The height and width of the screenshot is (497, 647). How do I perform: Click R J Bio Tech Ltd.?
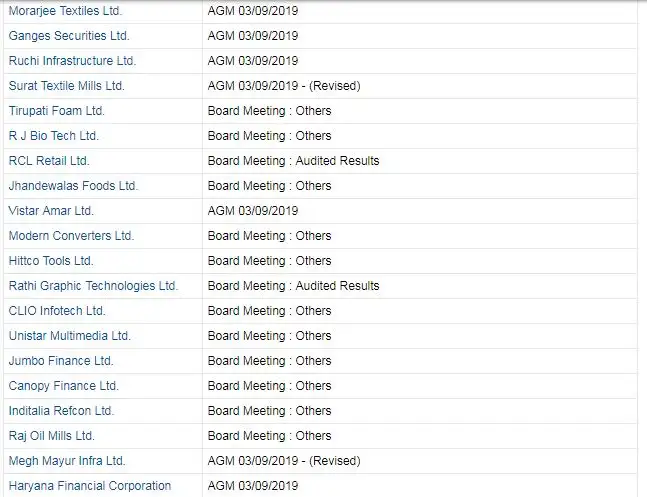pyautogui.click(x=54, y=136)
